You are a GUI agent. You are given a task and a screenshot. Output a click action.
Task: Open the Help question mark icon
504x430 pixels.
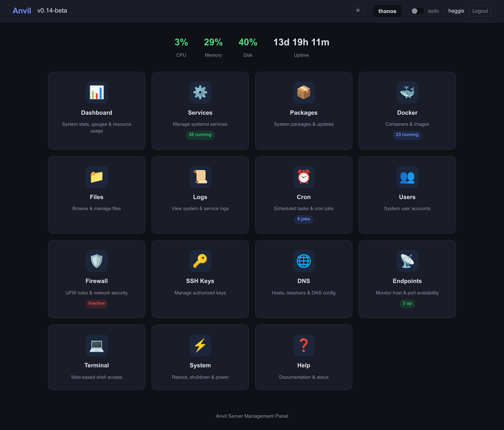click(x=303, y=345)
